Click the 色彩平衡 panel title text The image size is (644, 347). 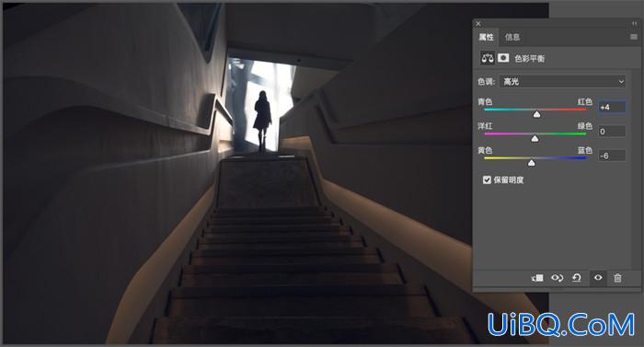(x=529, y=58)
